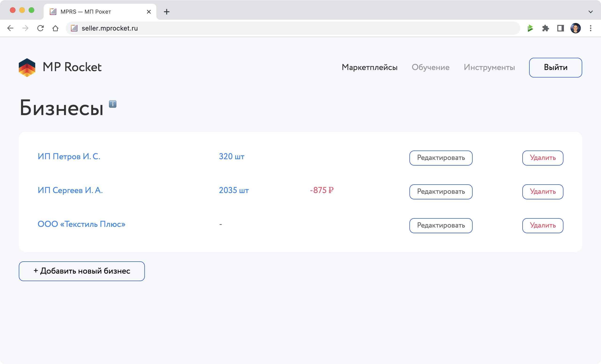
Task: Open the browser extensions puzzle icon
Action: [x=545, y=28]
